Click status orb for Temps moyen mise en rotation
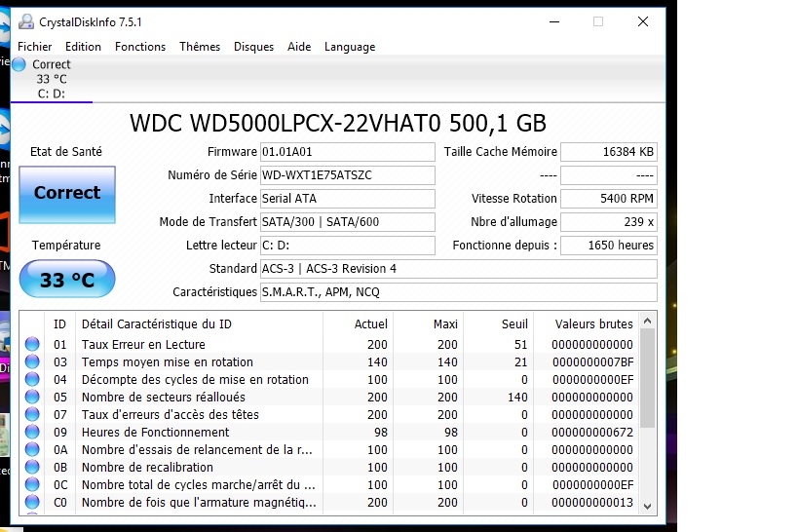Viewport: 798px width, 532px height. tap(32, 361)
